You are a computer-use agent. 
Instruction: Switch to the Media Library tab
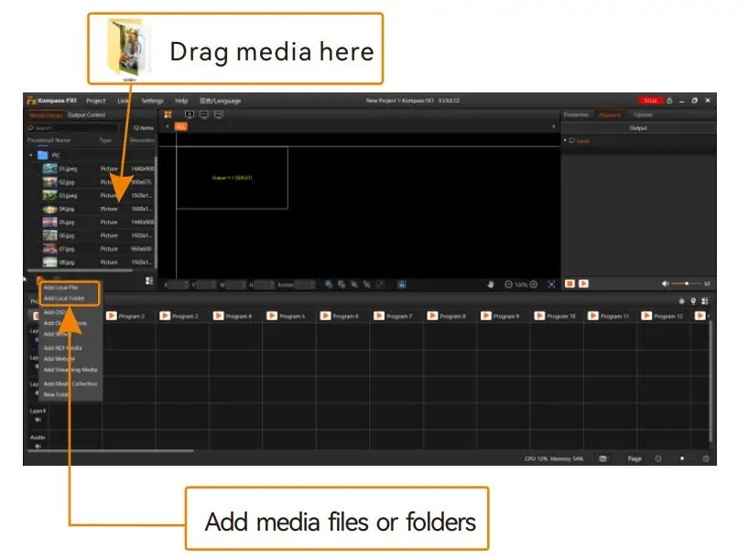point(46,115)
